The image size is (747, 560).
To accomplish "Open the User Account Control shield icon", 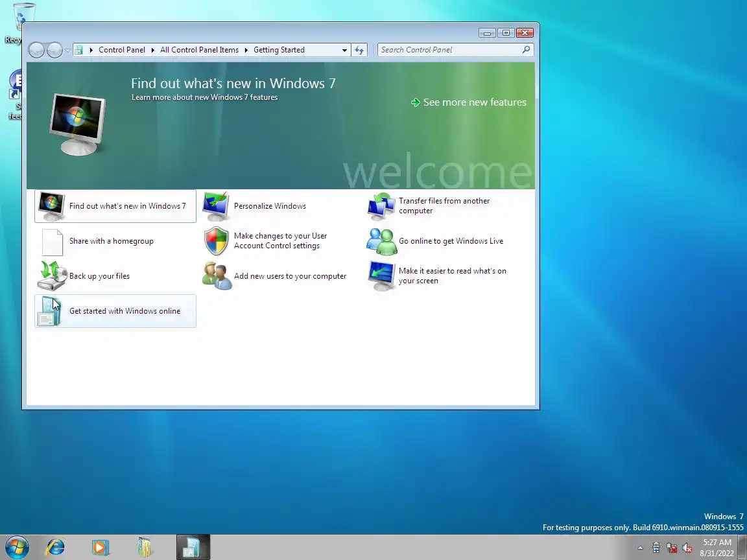I will 217,241.
